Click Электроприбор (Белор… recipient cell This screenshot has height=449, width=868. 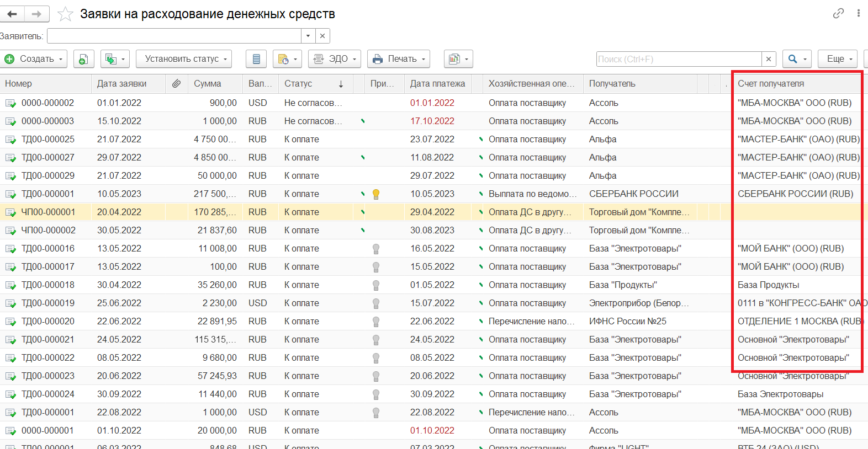click(x=639, y=303)
